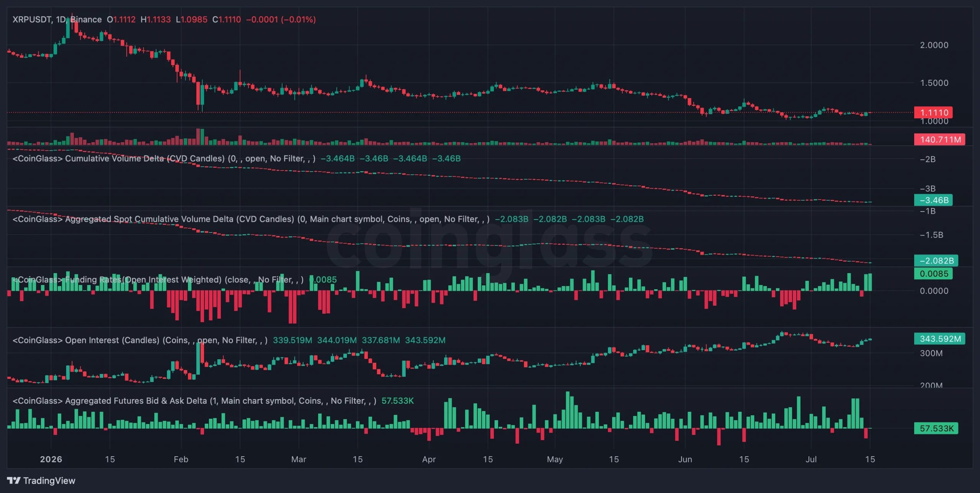
Task: Click the Funding Rates(Open Interest Weighted) title
Action: (158, 280)
